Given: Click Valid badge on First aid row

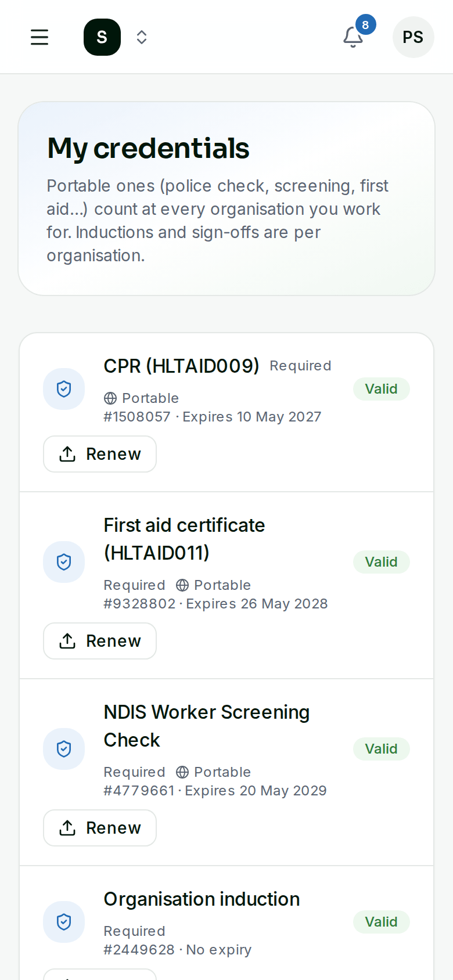Looking at the screenshot, I should pos(382,562).
